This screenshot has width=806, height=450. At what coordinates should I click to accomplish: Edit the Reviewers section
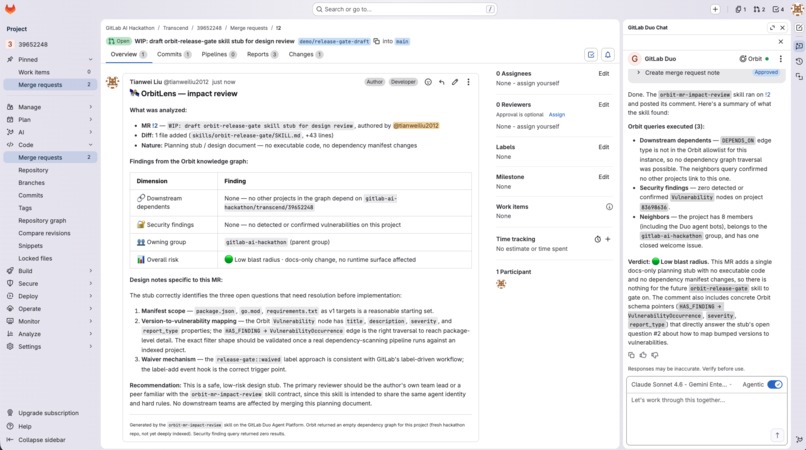(x=603, y=104)
